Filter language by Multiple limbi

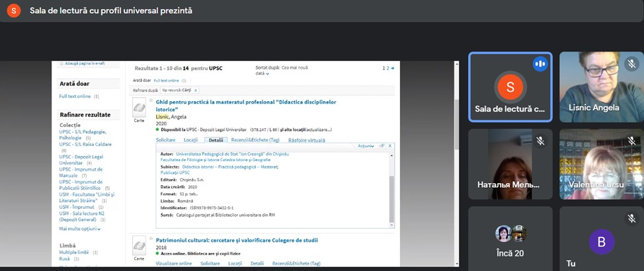coord(75,252)
